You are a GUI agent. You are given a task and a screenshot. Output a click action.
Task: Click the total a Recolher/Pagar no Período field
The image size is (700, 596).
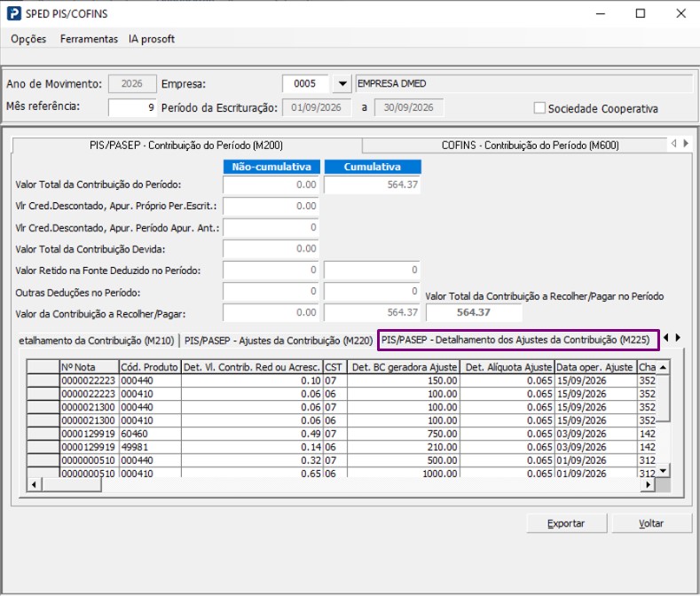tap(474, 312)
